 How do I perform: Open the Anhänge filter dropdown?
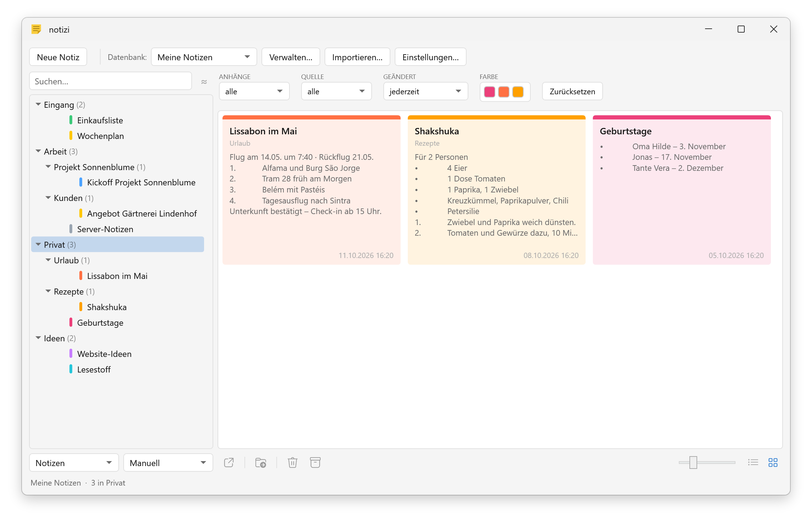(254, 91)
